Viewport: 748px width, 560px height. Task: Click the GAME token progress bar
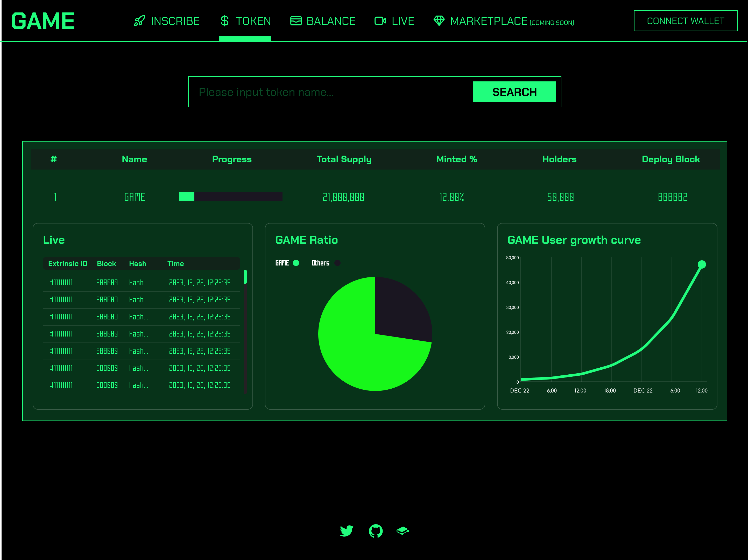pyautogui.click(x=230, y=197)
